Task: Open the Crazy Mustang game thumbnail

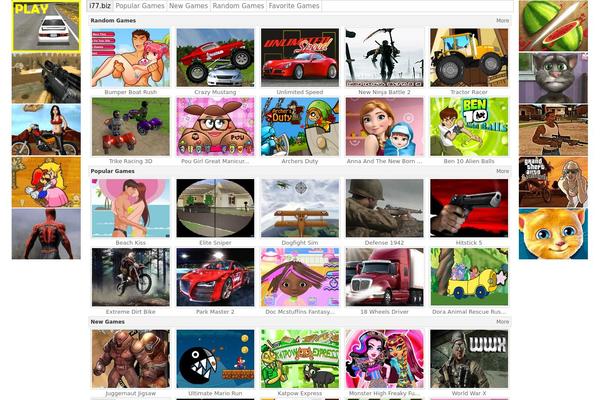Action: [215, 57]
